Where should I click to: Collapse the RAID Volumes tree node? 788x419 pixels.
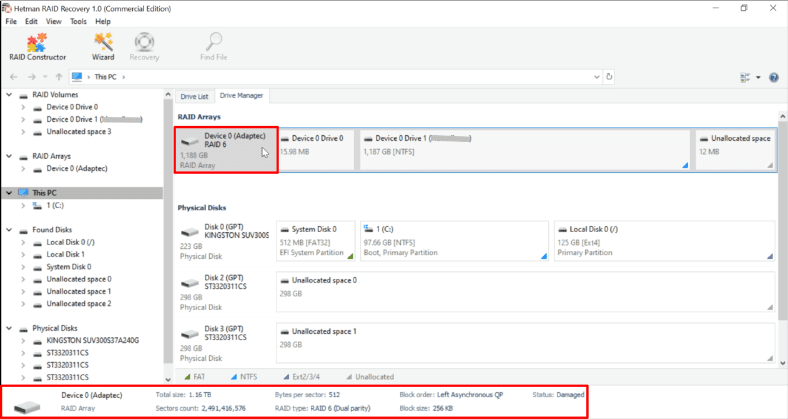pos(9,94)
